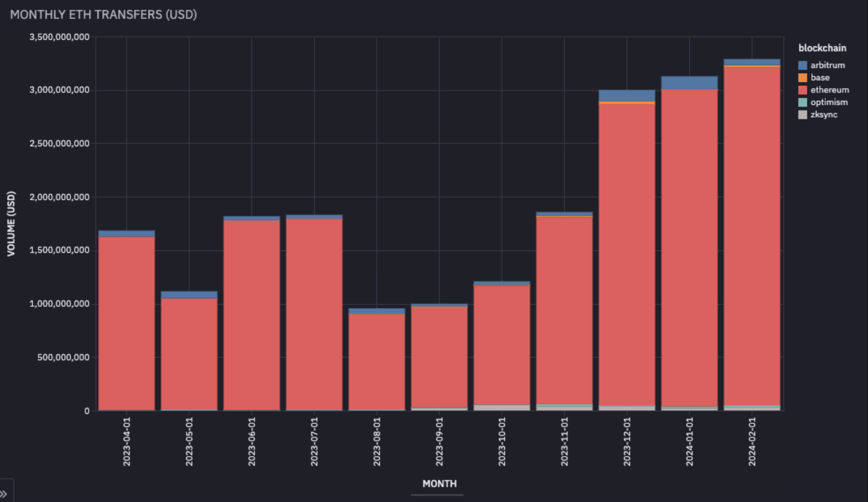The width and height of the screenshot is (868, 502).
Task: Click the arbitrum blue legend swatch
Action: point(802,66)
